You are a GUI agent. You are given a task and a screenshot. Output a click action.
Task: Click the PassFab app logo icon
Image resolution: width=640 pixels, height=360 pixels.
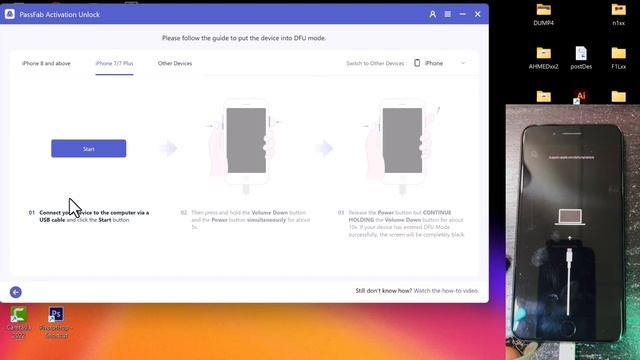click(10, 14)
